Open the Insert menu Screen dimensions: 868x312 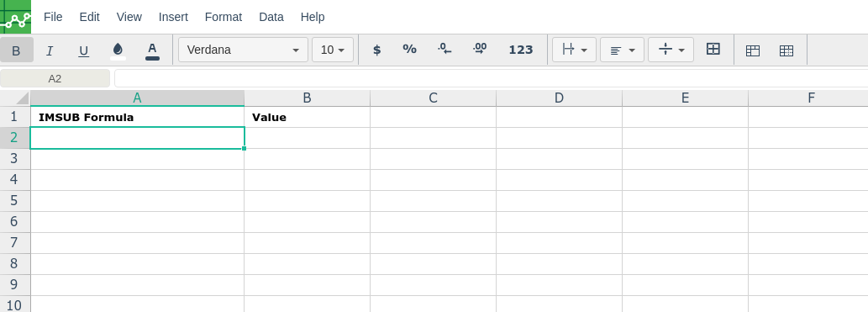(173, 17)
